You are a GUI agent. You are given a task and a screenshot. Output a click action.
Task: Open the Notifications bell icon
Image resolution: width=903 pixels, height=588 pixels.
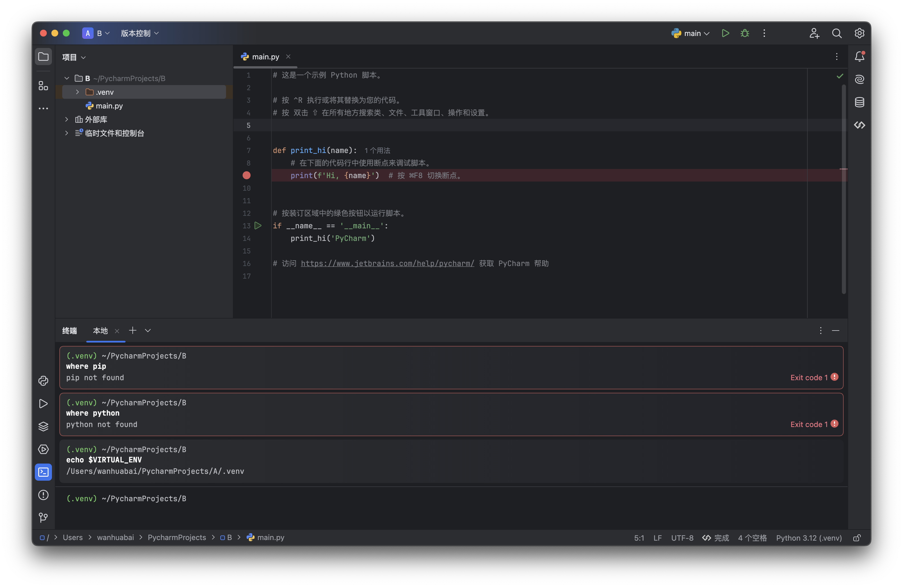(x=859, y=57)
